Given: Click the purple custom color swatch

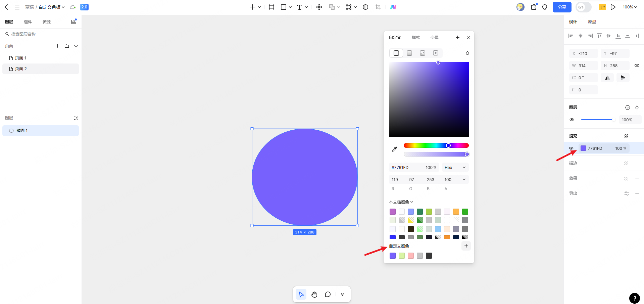Looking at the screenshot, I should tap(393, 256).
